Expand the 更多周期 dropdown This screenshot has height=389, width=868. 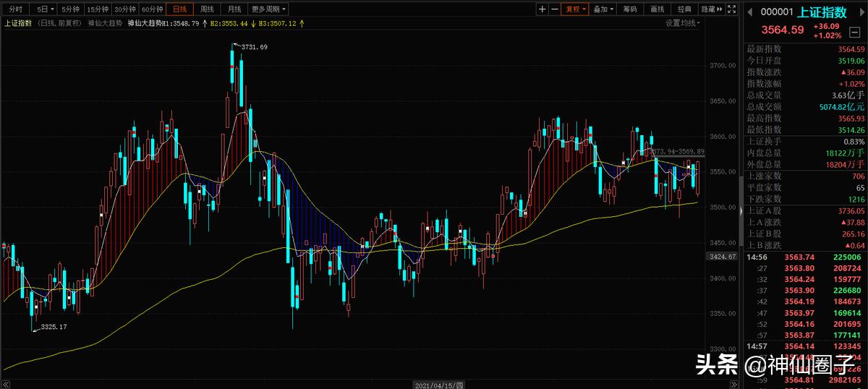pos(268,9)
